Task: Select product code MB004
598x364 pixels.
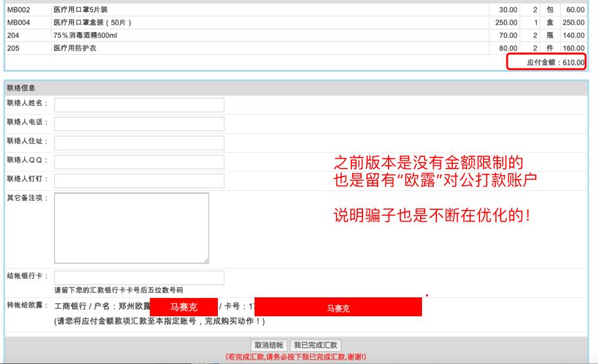Action: [x=18, y=22]
